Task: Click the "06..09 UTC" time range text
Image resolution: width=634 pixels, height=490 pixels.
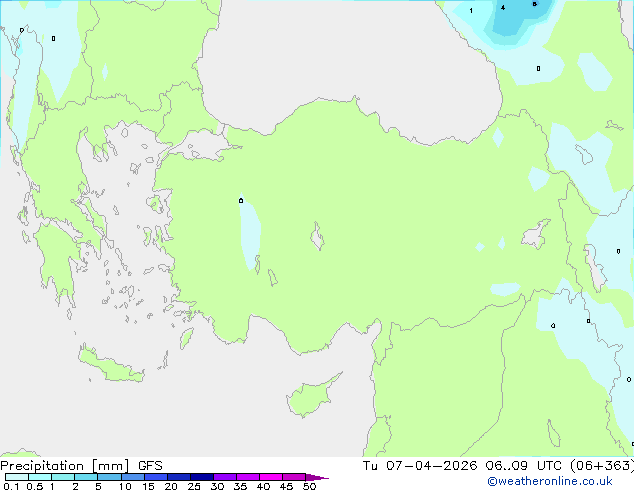Action: [524, 466]
